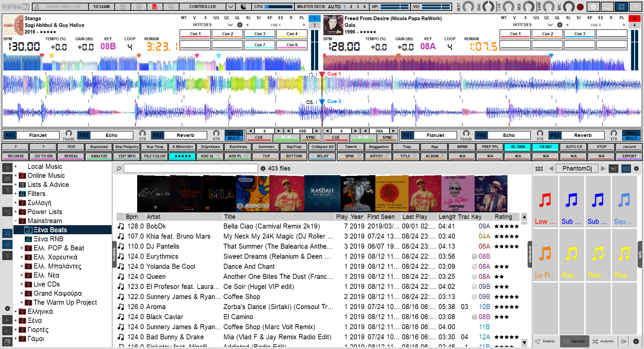Trigger Cue 3 on the right deck

(580, 34)
